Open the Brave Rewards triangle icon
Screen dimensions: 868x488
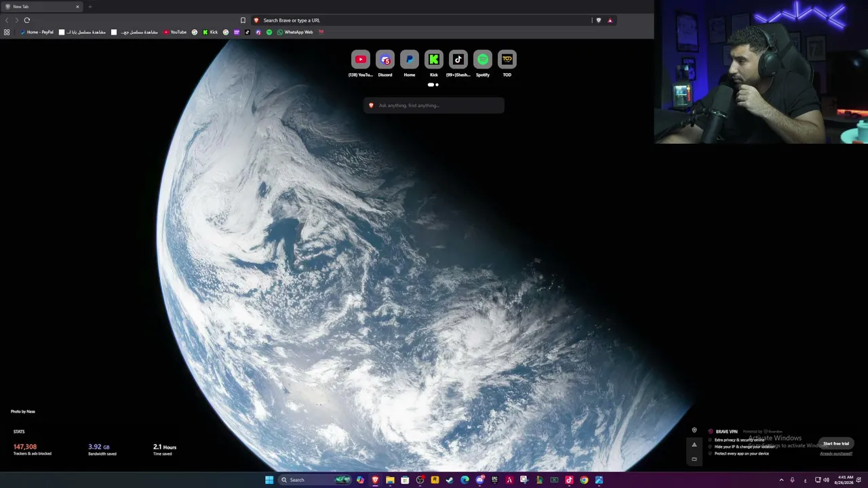click(610, 20)
